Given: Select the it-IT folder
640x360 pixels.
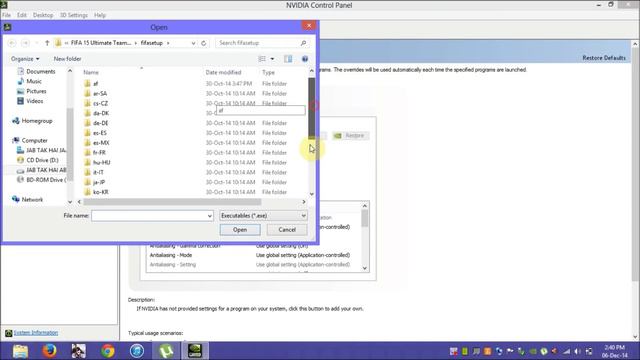Looking at the screenshot, I should tap(98, 172).
